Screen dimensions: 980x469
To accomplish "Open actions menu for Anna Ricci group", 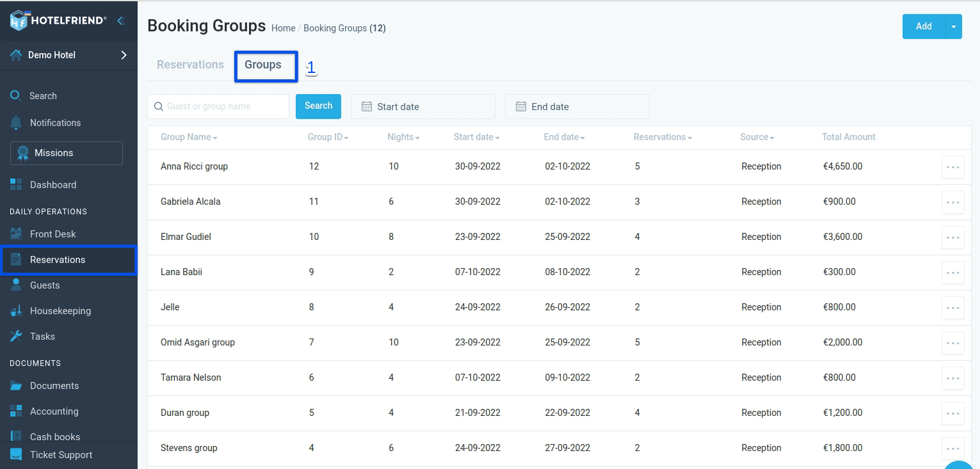I will [952, 167].
